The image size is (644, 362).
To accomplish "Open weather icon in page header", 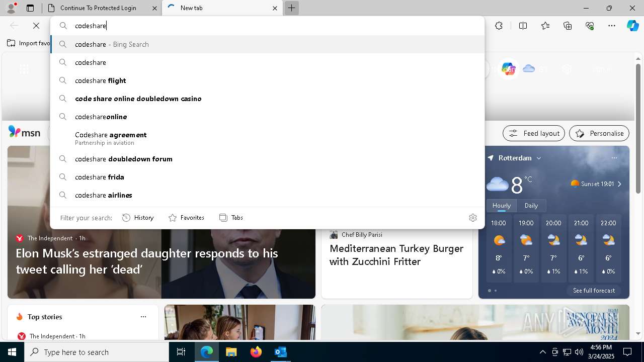I will point(529,69).
